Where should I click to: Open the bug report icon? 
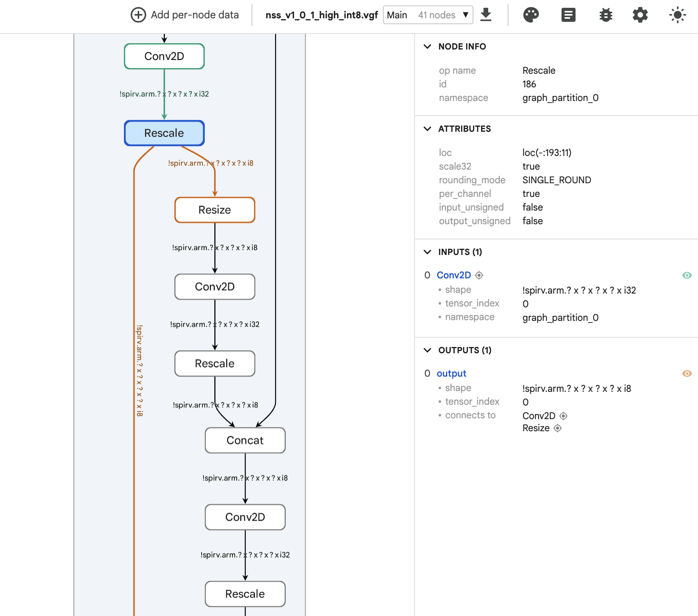(x=606, y=15)
